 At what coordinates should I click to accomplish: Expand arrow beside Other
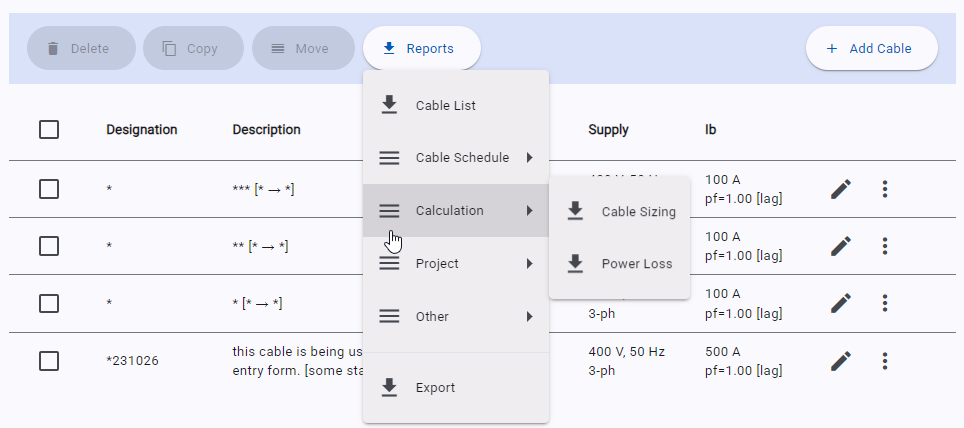click(529, 316)
